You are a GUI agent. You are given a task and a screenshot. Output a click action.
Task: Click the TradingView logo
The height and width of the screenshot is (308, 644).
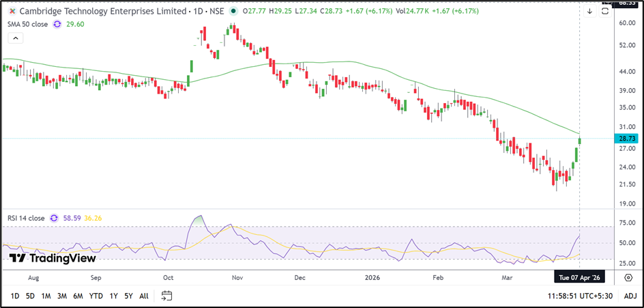(52, 258)
